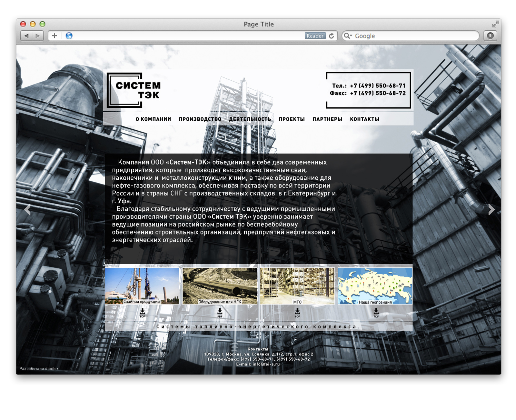
Task: Open Оборудование для НГК thumbnail
Action: [x=220, y=286]
